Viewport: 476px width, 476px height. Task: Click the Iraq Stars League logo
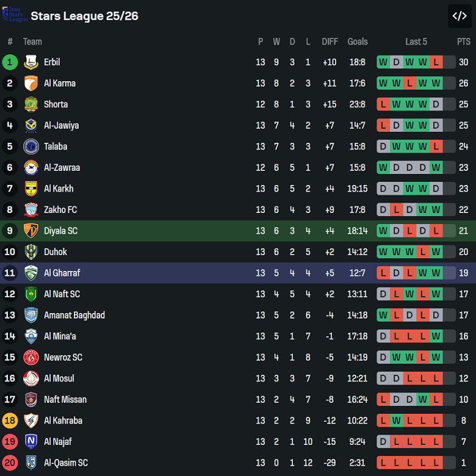[x=15, y=15]
